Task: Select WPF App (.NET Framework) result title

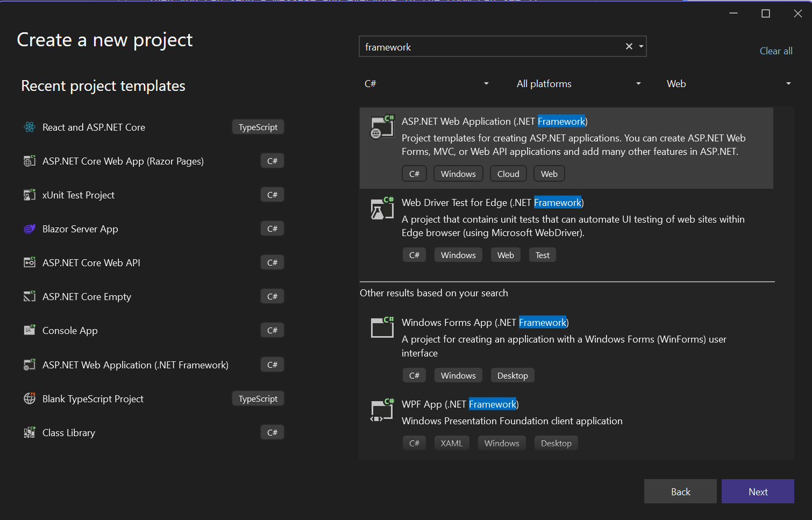Action: click(x=460, y=404)
